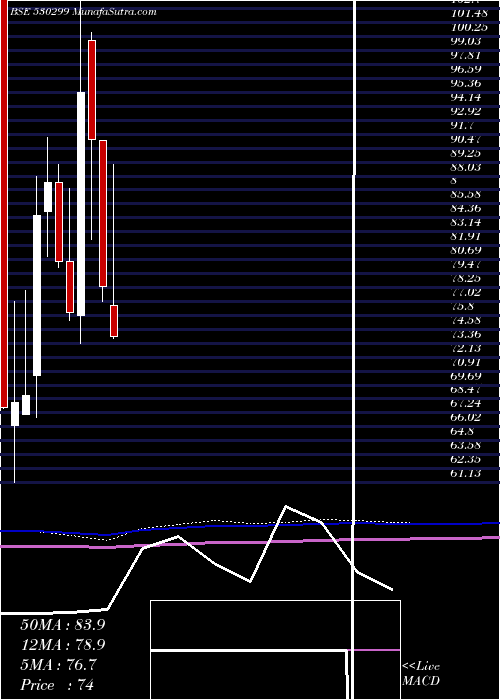This screenshot has height=700, width=500.
Task: Click the 90.47 price axis label
Action: pyautogui.click(x=466, y=139)
